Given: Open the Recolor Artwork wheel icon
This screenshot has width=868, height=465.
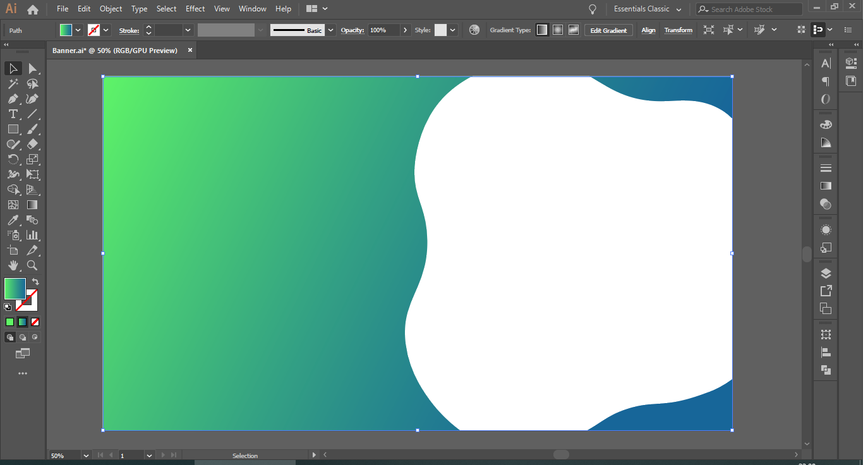Looking at the screenshot, I should (x=474, y=30).
